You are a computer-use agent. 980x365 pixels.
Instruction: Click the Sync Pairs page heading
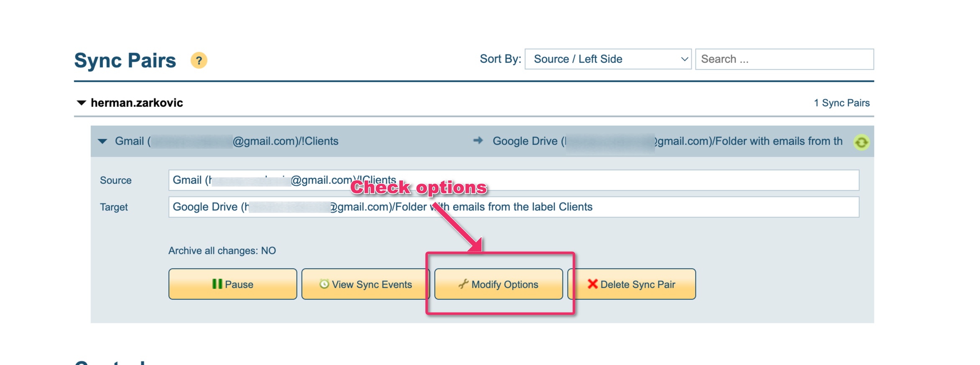tap(125, 61)
